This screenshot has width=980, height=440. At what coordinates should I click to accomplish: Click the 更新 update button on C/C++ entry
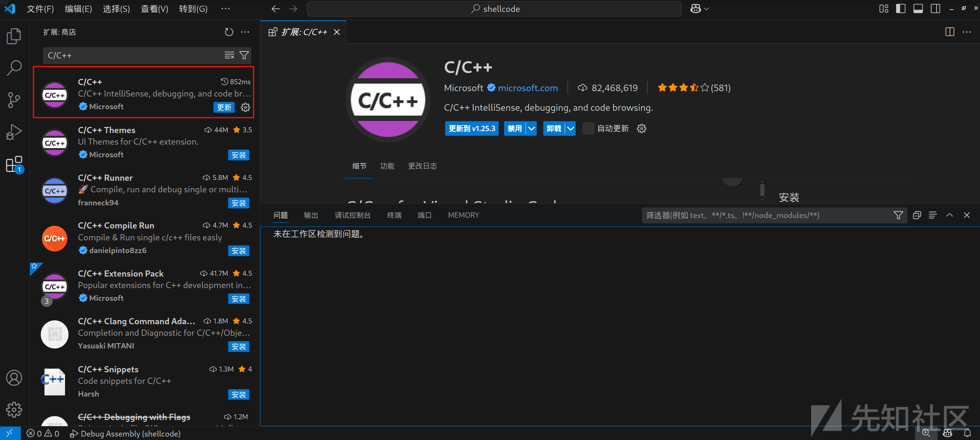click(x=224, y=107)
